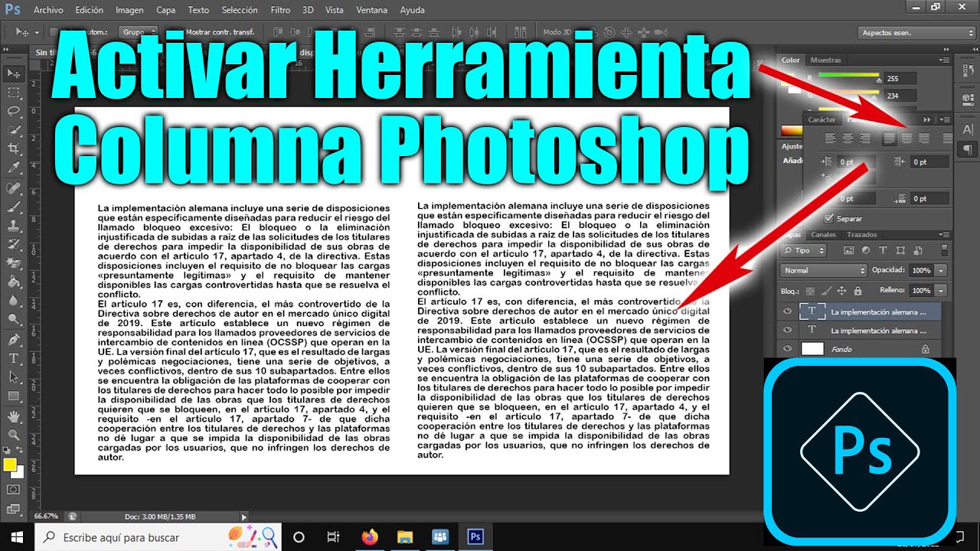This screenshot has height=551, width=980.
Task: Open the Paragraph panel icon in dock
Action: click(x=968, y=149)
